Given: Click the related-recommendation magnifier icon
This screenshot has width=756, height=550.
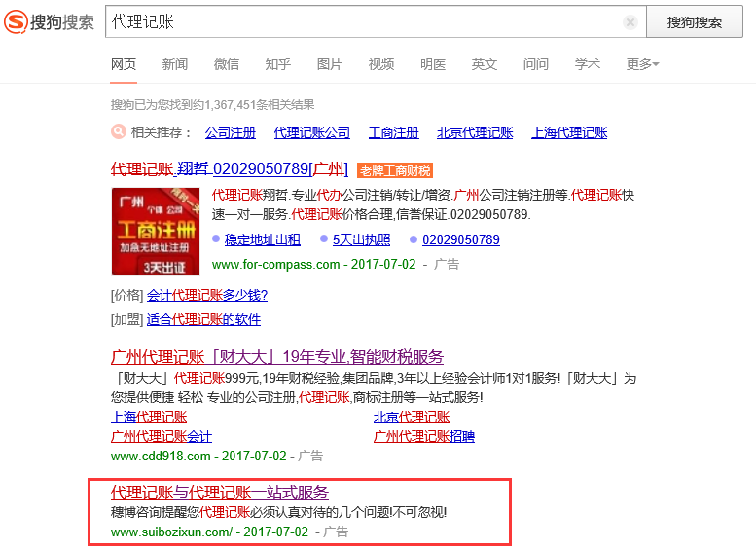Looking at the screenshot, I should pos(118,131).
